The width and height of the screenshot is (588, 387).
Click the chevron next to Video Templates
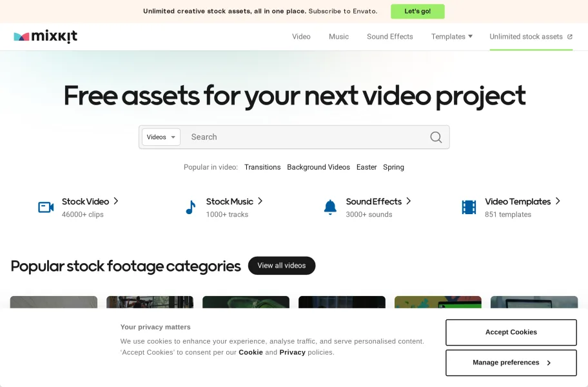coord(558,201)
